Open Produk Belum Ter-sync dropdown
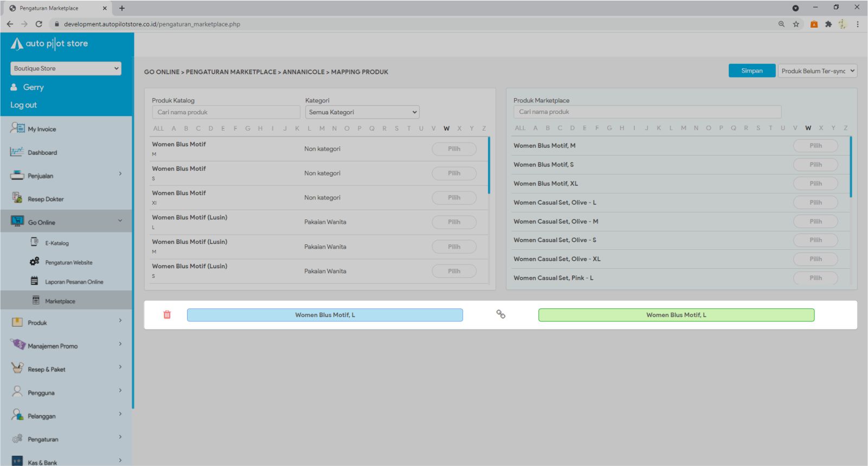The image size is (868, 466). point(817,71)
